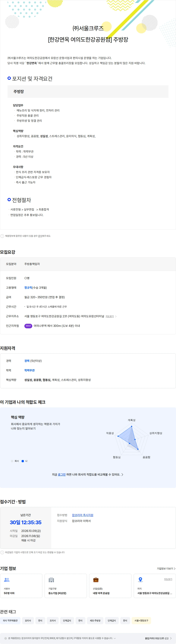Click the chevron after the address 지도보기
176x644 pixels.
click(116, 316)
